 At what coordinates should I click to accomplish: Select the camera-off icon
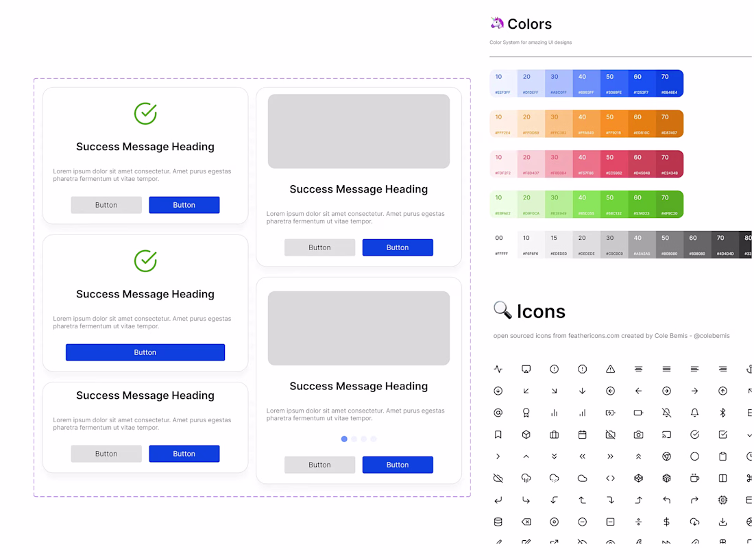tap(610, 435)
